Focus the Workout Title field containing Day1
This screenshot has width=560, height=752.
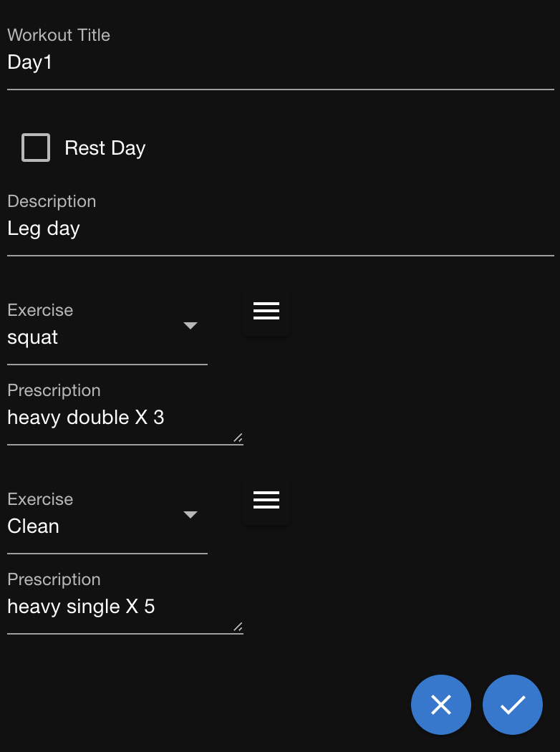pyautogui.click(x=279, y=63)
